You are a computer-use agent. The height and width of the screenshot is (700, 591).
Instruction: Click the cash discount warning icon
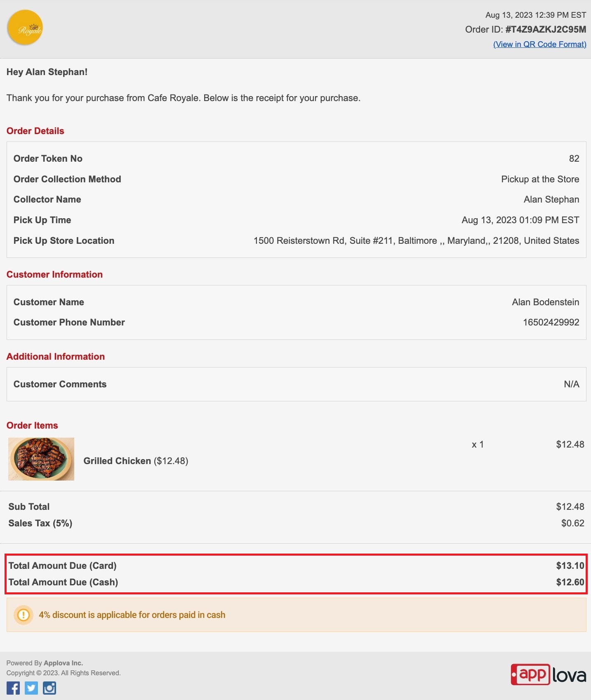pos(24,615)
